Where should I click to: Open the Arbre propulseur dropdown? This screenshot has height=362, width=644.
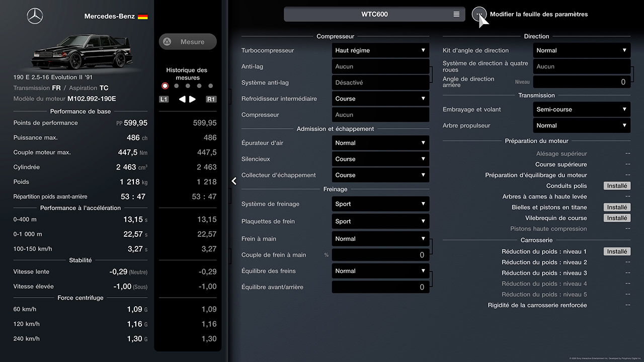tap(582, 125)
